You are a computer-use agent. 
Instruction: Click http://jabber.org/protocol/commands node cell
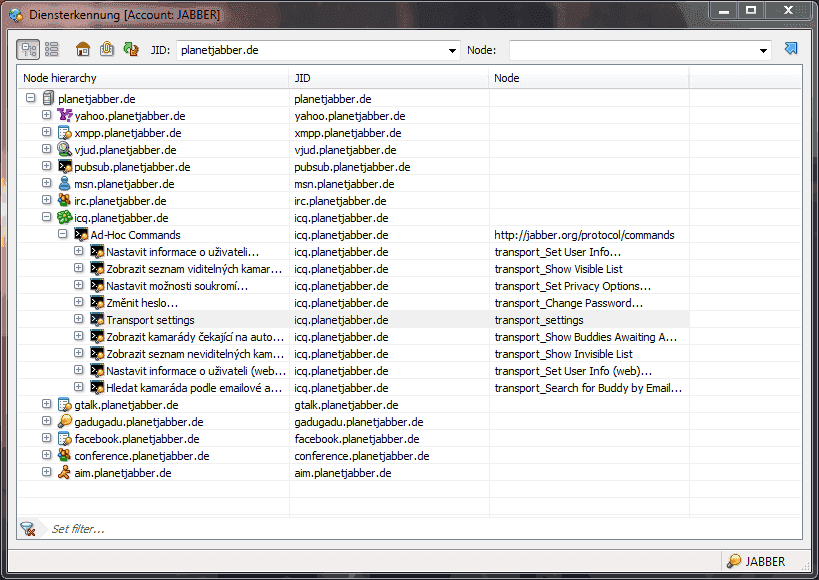584,235
